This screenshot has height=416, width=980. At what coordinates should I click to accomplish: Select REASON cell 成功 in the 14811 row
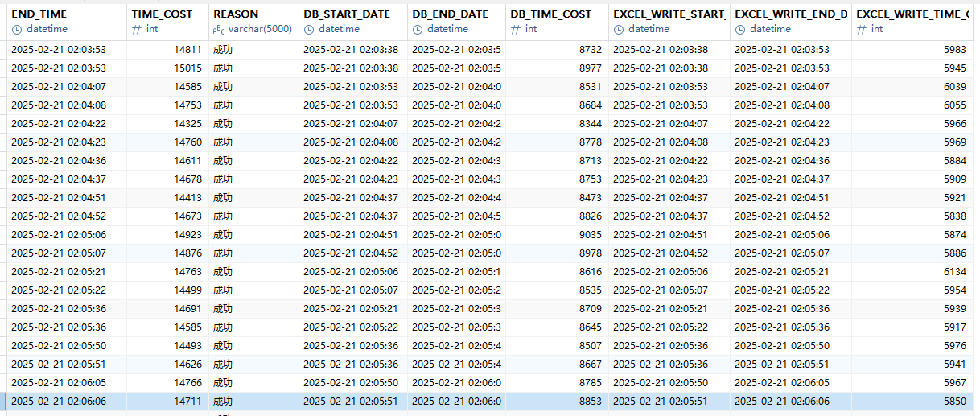pyautogui.click(x=253, y=50)
